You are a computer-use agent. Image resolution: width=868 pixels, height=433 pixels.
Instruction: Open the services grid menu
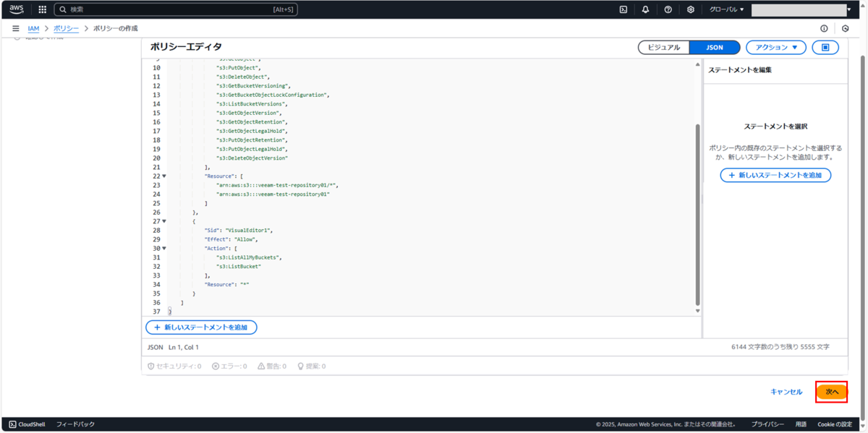pyautogui.click(x=42, y=9)
